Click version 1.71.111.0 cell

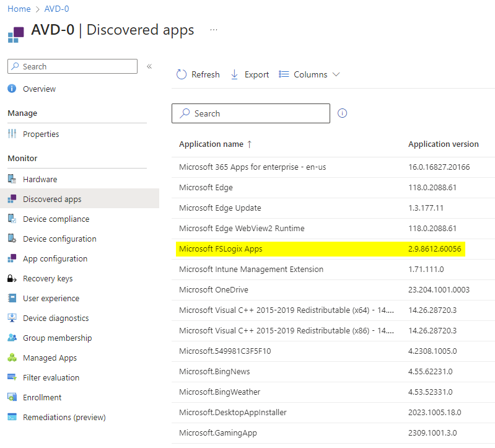coord(426,270)
